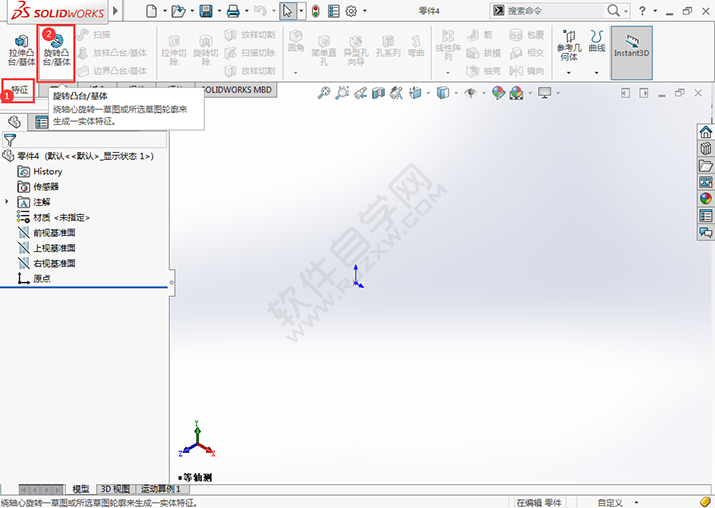The height and width of the screenshot is (508, 715).
Task: Open the Save dropdown arrow
Action: click(219, 11)
